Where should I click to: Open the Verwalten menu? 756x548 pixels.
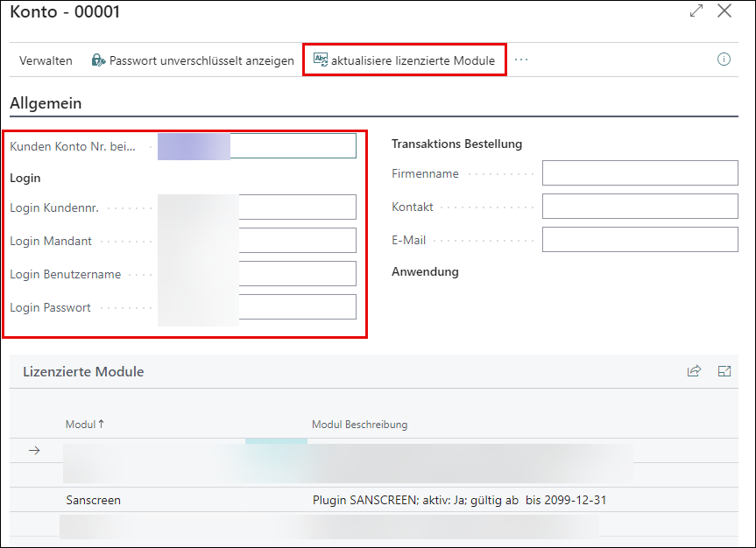[46, 60]
